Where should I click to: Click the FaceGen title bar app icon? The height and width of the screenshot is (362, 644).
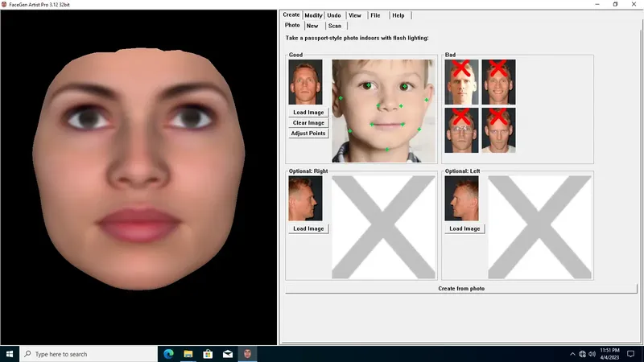click(x=4, y=5)
